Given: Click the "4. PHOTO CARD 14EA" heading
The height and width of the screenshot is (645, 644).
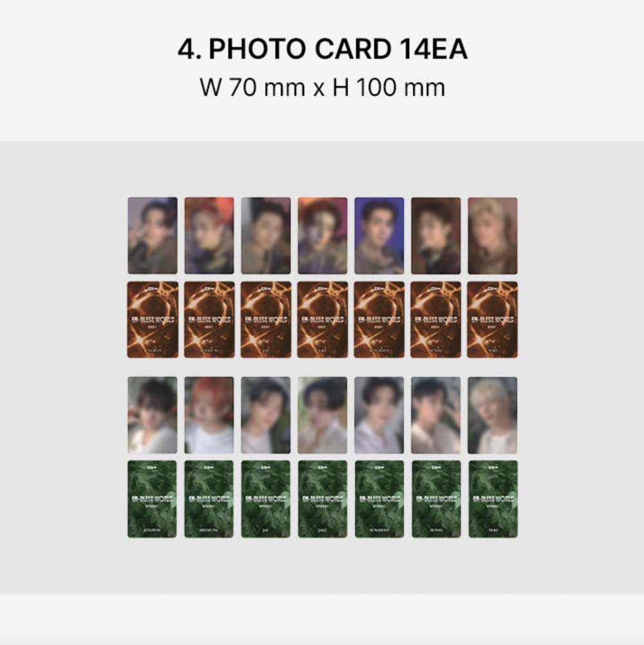Looking at the screenshot, I should tap(323, 49).
